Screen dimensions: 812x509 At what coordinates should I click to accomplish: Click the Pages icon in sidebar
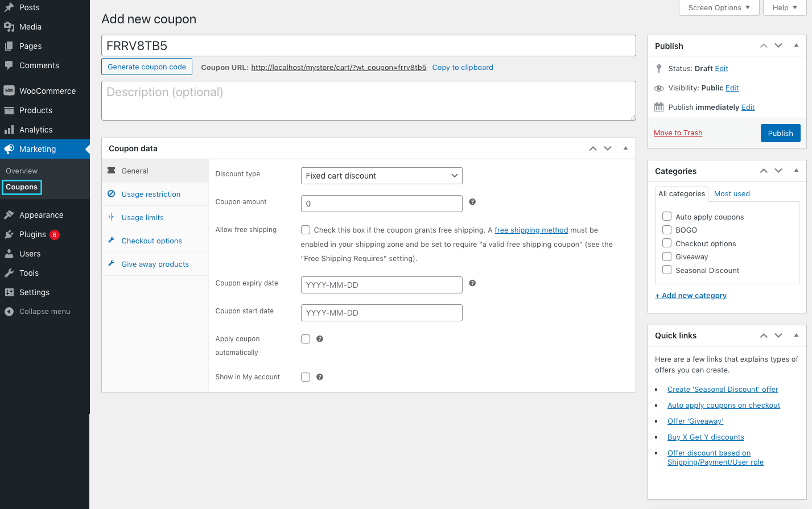pyautogui.click(x=9, y=46)
